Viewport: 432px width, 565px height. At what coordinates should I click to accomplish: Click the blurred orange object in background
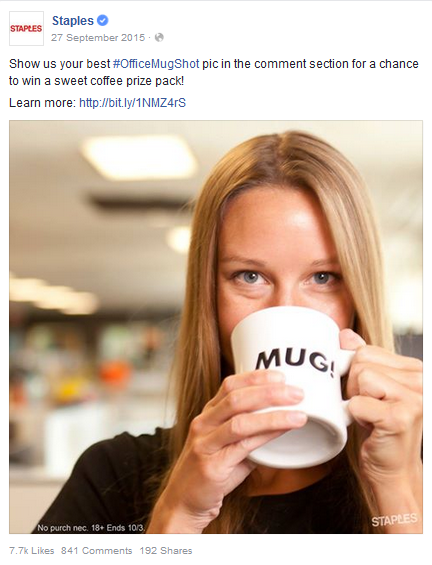tap(115, 373)
